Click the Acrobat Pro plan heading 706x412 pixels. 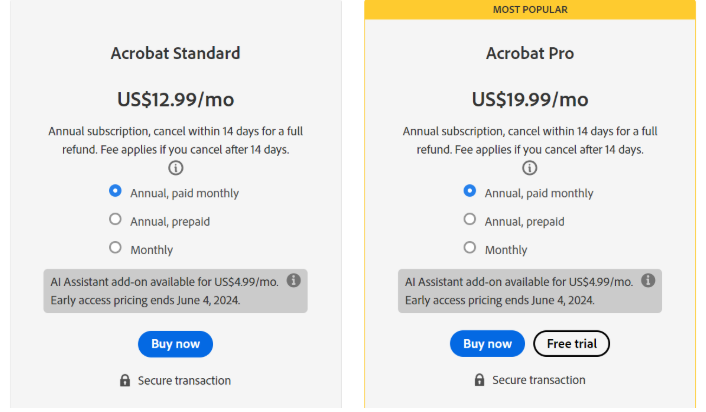(x=531, y=53)
